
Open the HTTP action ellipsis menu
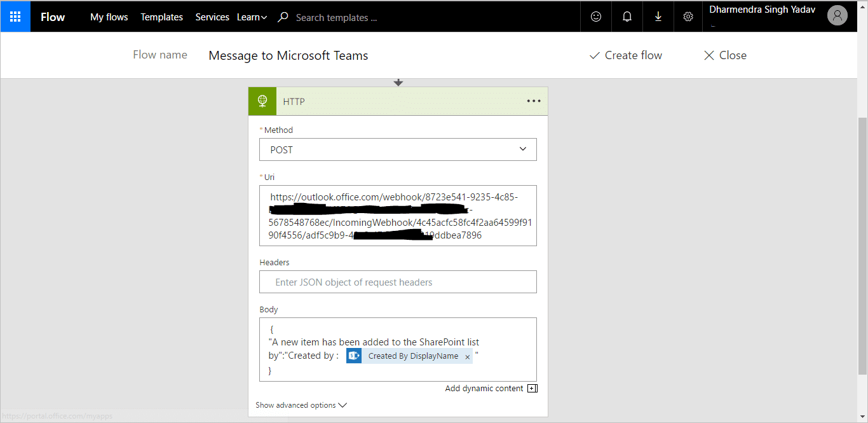click(534, 101)
